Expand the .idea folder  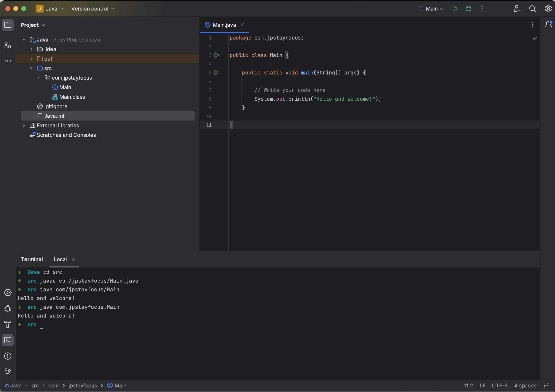31,49
